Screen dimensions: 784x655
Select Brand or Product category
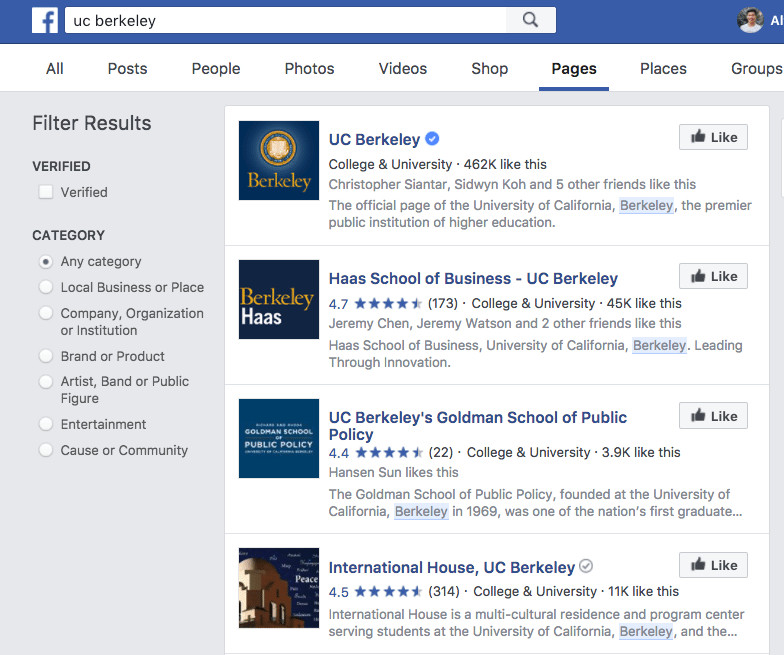click(46, 356)
